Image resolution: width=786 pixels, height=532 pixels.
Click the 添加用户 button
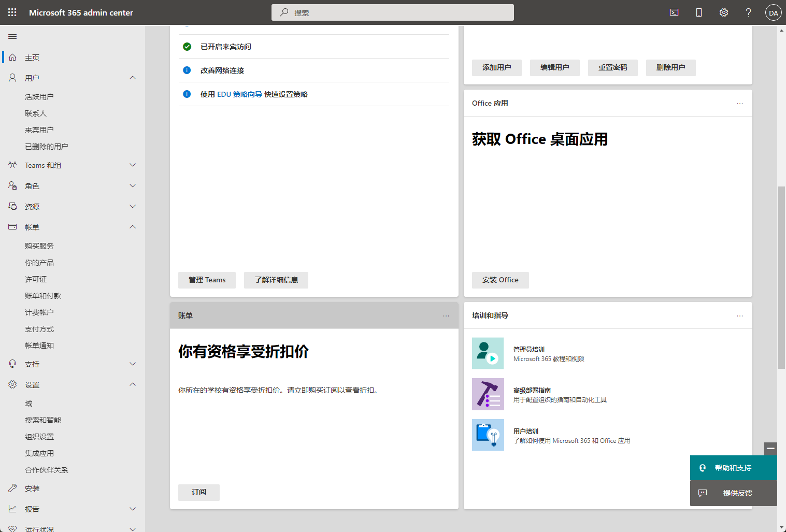coord(496,67)
